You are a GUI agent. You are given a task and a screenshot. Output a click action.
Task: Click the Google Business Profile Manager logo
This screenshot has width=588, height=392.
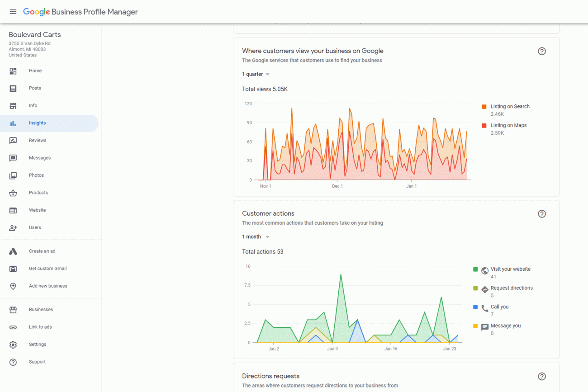point(81,12)
